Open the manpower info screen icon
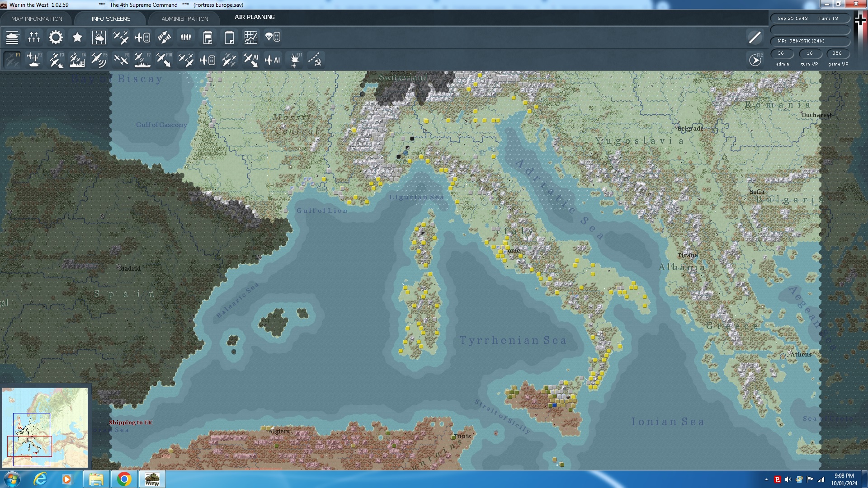The height and width of the screenshot is (488, 868). [186, 38]
